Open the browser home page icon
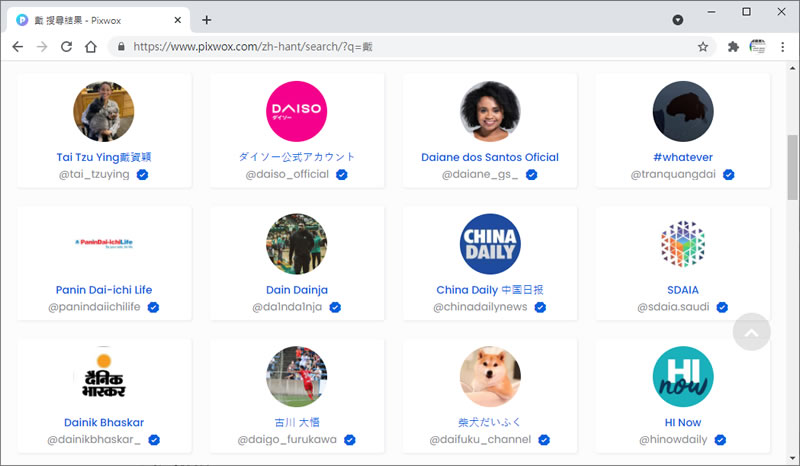800x466 pixels. coord(91,47)
